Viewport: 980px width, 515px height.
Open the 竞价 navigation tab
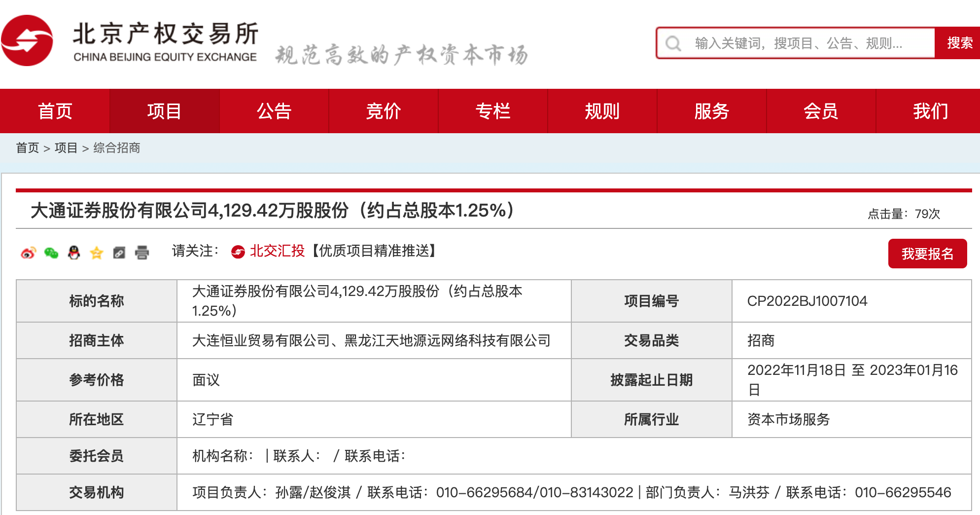coord(383,111)
